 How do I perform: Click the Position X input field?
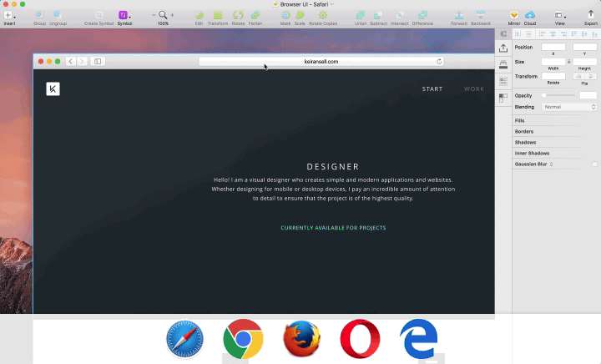tap(553, 47)
